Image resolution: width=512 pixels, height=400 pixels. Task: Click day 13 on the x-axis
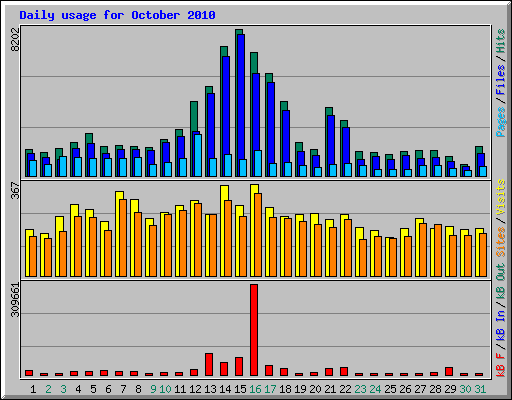(210, 389)
